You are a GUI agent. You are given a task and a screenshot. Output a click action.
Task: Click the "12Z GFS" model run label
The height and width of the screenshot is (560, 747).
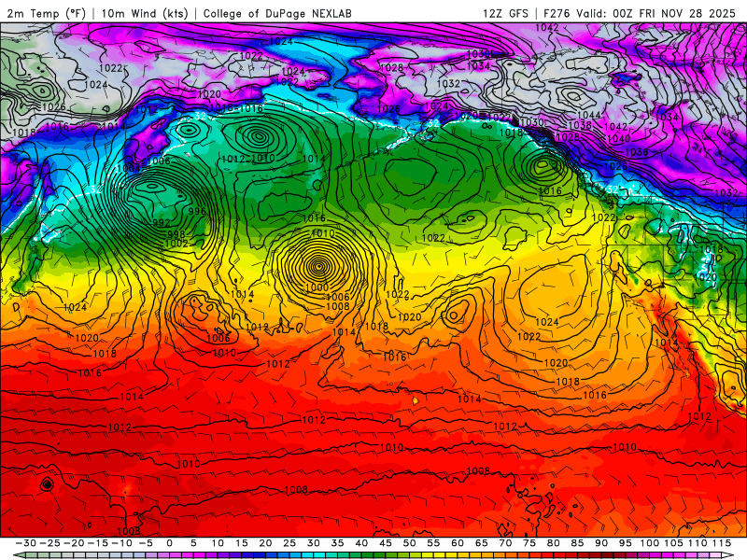(505, 13)
